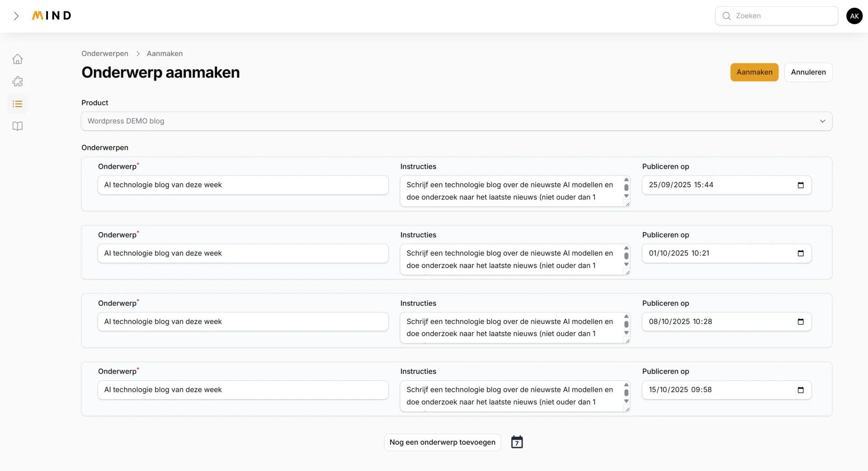This screenshot has width=868, height=471.
Task: Click Nog een onderwerp toevoegen
Action: (442, 442)
